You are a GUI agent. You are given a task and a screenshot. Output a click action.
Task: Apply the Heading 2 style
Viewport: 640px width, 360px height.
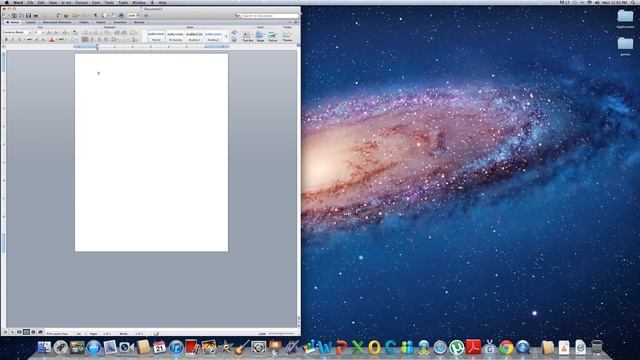coord(213,36)
